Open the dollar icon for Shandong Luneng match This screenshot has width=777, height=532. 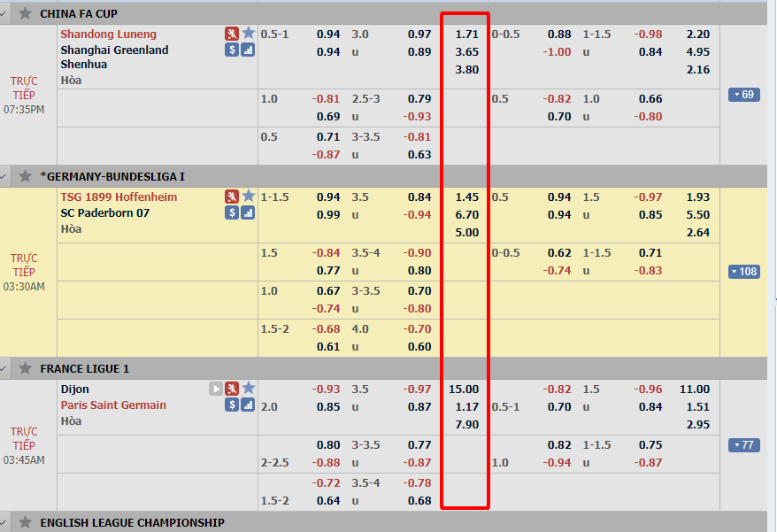[x=231, y=50]
